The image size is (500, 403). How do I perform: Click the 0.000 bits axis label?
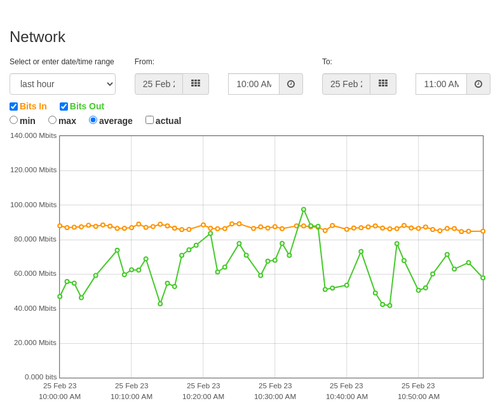pyautogui.click(x=41, y=377)
